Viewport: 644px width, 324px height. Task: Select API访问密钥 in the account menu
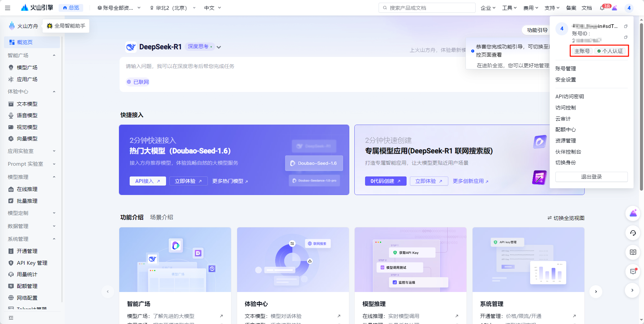tap(570, 97)
